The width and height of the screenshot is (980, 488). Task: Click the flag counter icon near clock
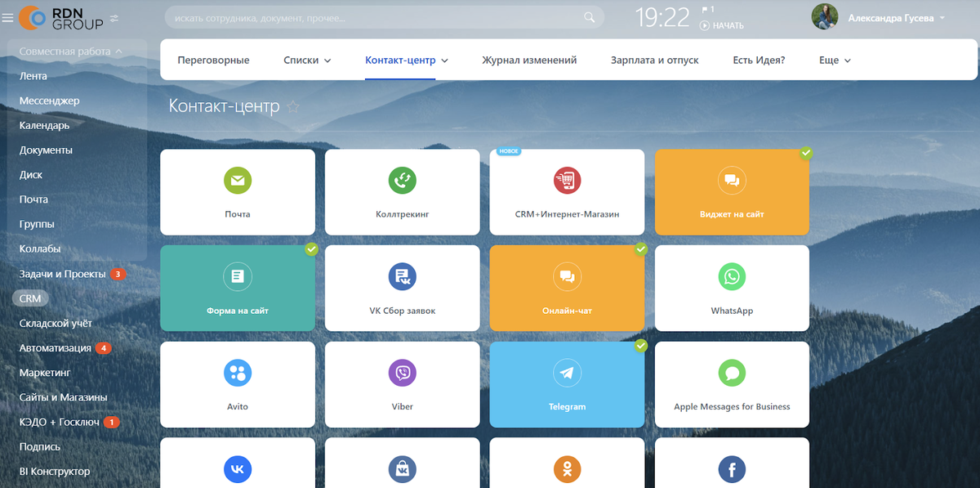click(x=708, y=9)
